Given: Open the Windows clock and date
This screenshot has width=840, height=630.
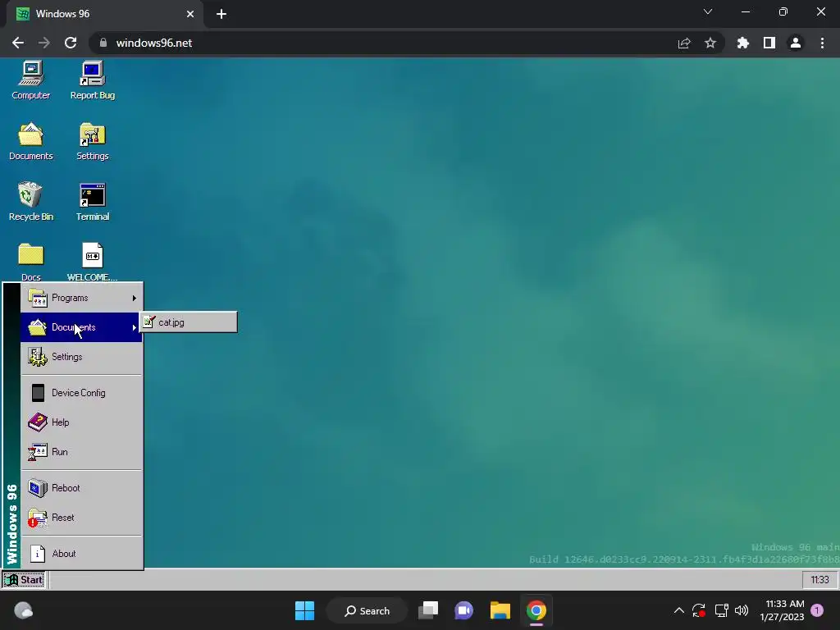Looking at the screenshot, I should (782, 610).
